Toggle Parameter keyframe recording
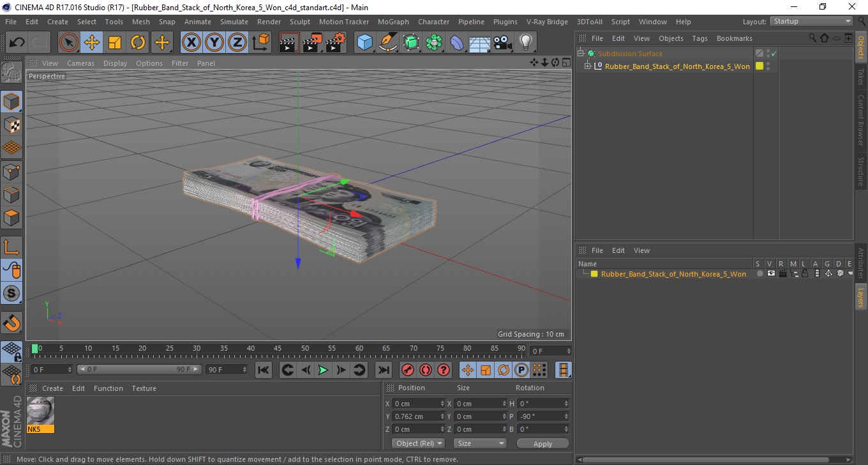Image resolution: width=868 pixels, height=465 pixels. click(x=521, y=370)
